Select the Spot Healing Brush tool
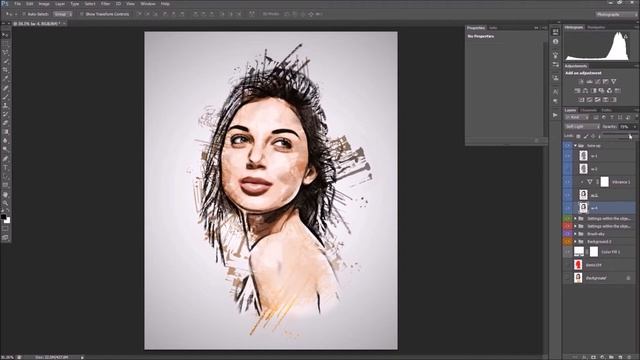Screen dimensions: 640x360 5,88
